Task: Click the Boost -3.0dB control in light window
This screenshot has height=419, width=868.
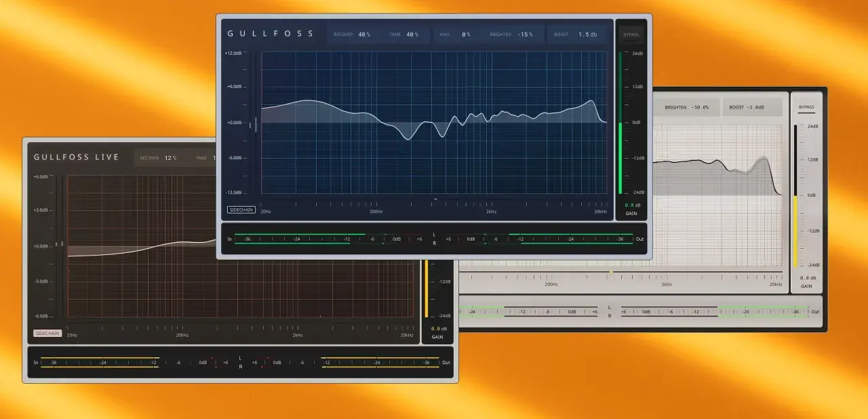Action: click(747, 107)
